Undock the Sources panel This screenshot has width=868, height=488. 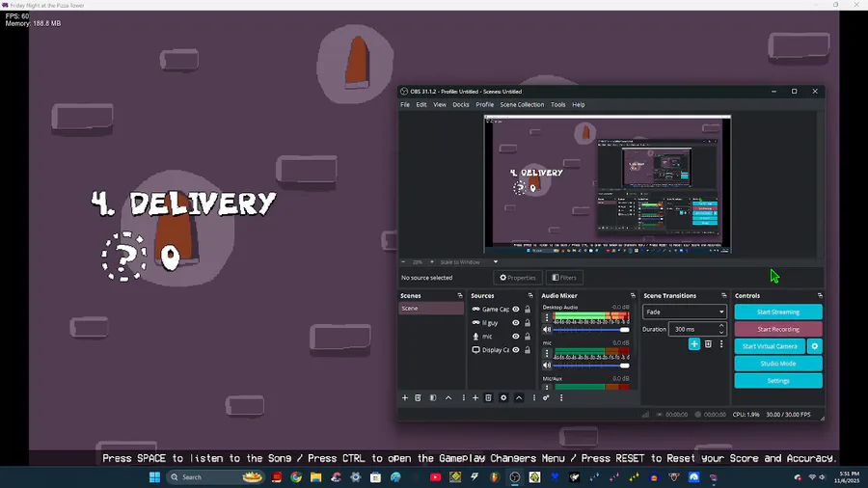[x=530, y=296]
